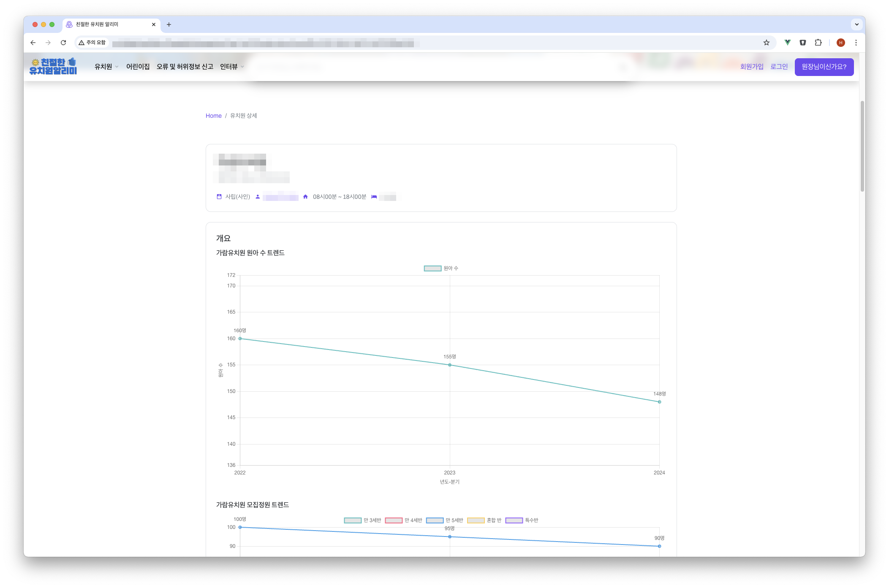Image resolution: width=889 pixels, height=588 pixels.
Task: Expand the 유치원 navigation menu
Action: pos(106,67)
